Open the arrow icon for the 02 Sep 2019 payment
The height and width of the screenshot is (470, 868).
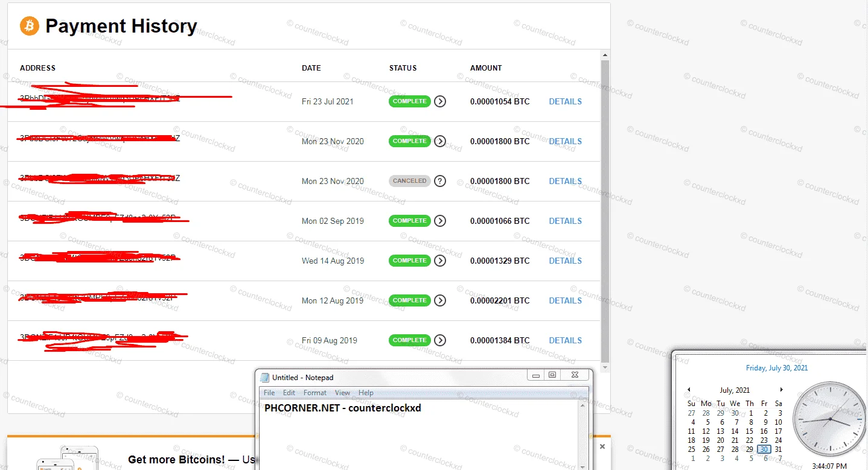440,221
